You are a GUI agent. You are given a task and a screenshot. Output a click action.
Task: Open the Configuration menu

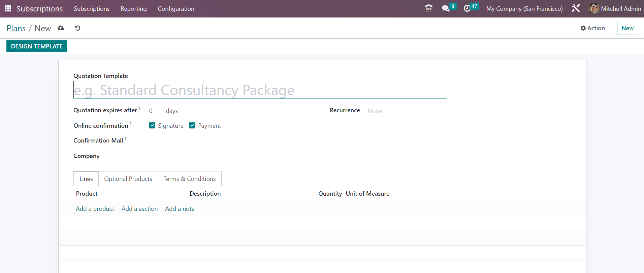(x=176, y=9)
